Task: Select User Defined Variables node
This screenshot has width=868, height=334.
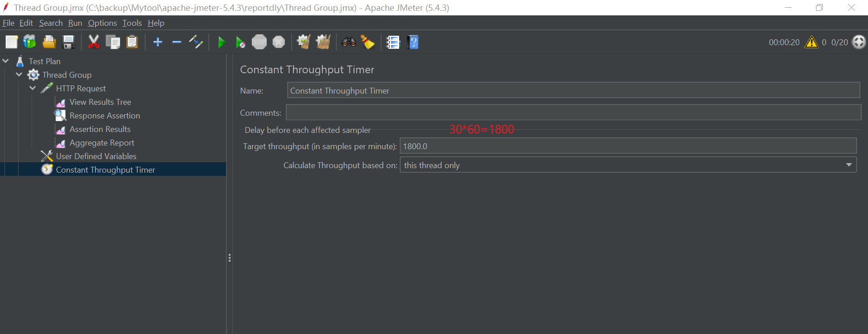Action: coord(96,156)
